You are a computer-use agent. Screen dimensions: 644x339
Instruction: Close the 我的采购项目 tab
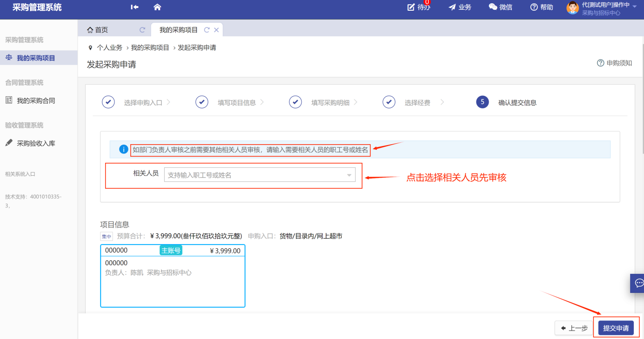(216, 30)
